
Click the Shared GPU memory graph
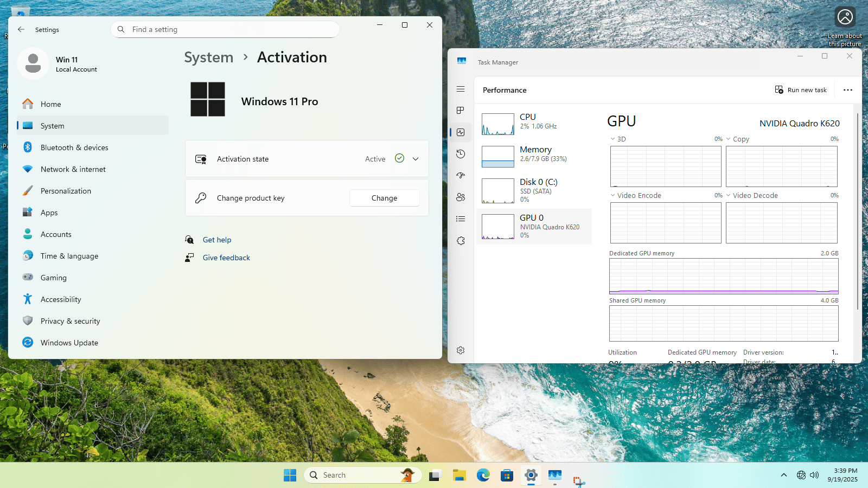pyautogui.click(x=724, y=323)
